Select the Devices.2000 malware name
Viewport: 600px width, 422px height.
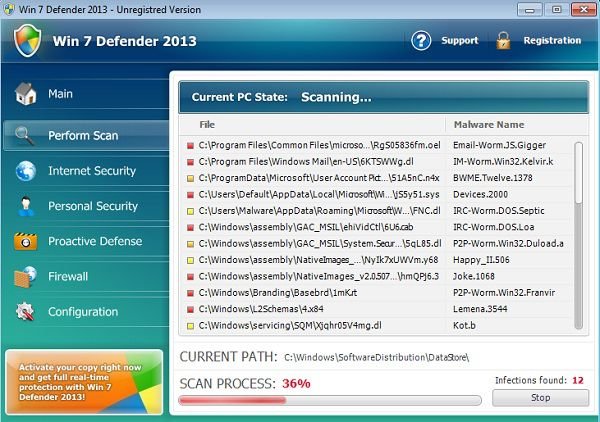[480, 194]
